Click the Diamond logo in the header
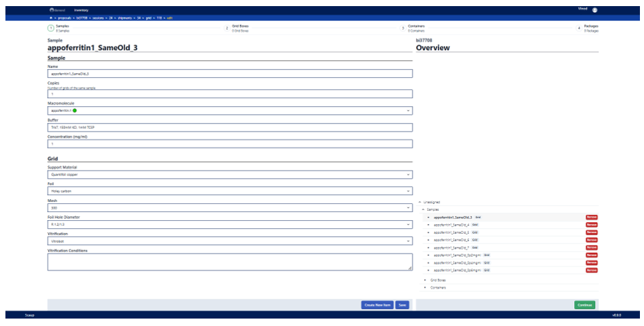The image size is (644, 326). pyautogui.click(x=57, y=10)
